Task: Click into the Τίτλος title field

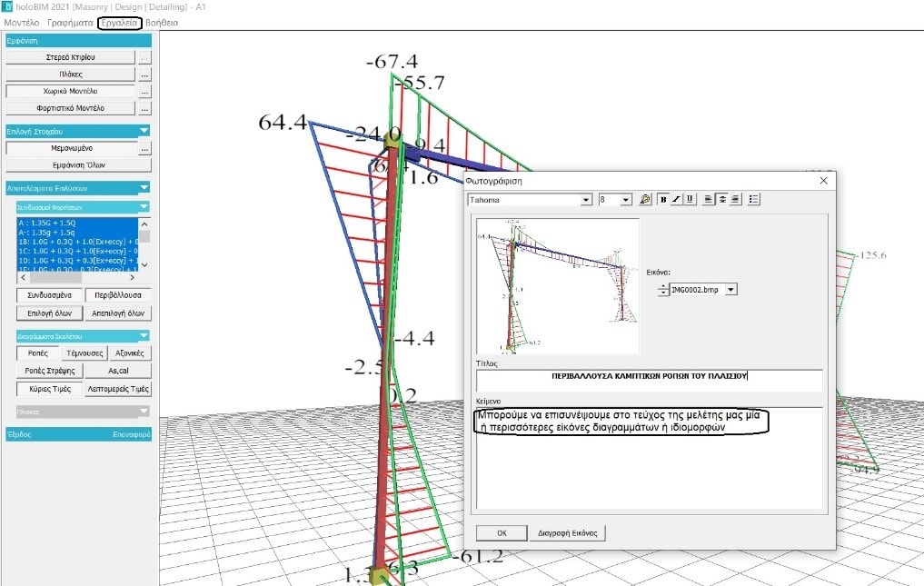Action: pos(649,380)
